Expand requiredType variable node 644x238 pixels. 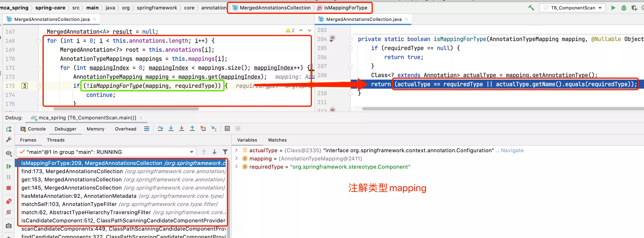pyautogui.click(x=237, y=167)
